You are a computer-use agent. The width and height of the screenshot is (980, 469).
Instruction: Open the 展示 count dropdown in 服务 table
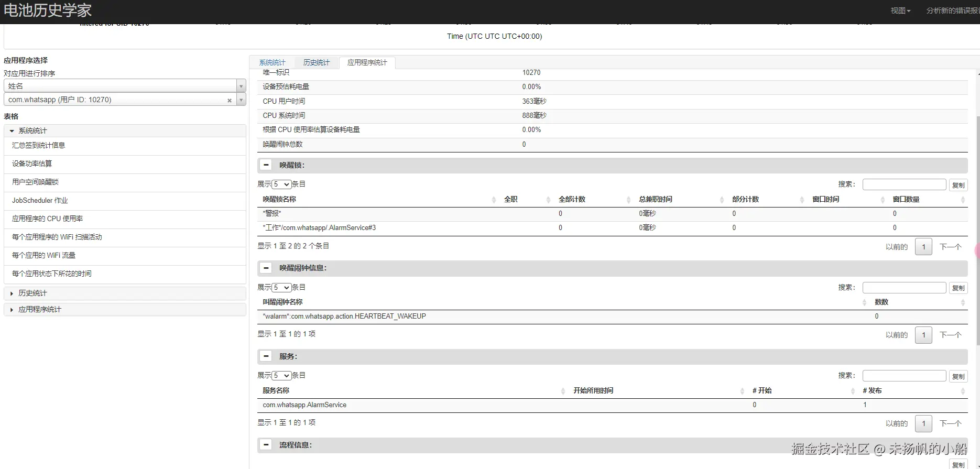(x=281, y=376)
